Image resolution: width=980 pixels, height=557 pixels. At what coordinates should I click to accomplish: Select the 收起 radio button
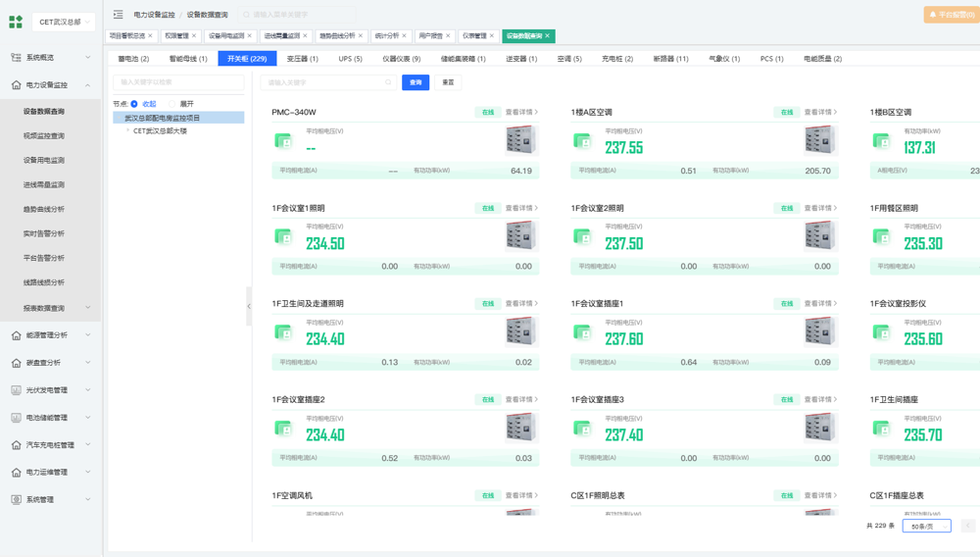(x=134, y=104)
